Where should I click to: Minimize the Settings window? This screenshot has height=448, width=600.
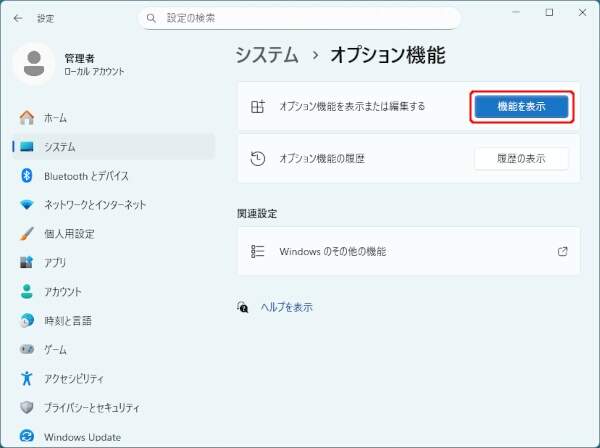(x=516, y=12)
